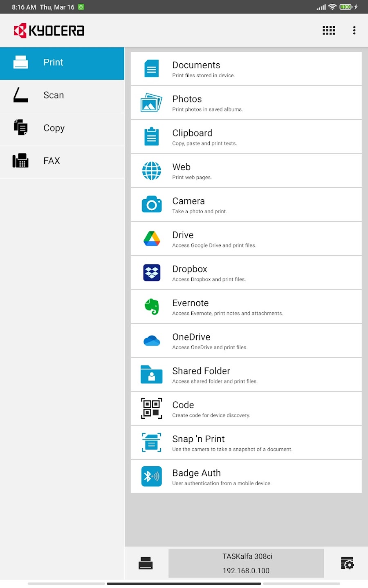
Task: Click the 192.168.0.100 IP address
Action: point(246,571)
